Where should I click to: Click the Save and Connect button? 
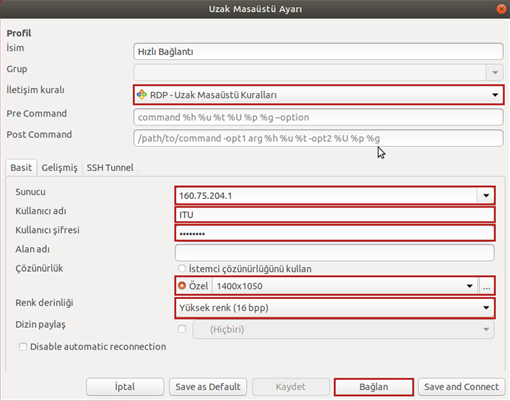pos(461,387)
